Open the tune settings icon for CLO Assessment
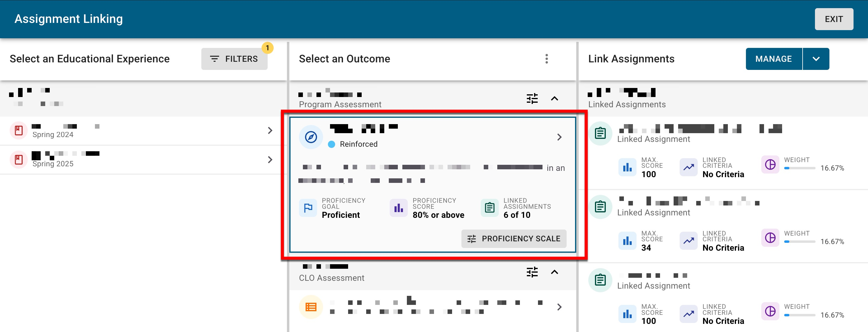This screenshot has height=332, width=868. click(x=532, y=272)
